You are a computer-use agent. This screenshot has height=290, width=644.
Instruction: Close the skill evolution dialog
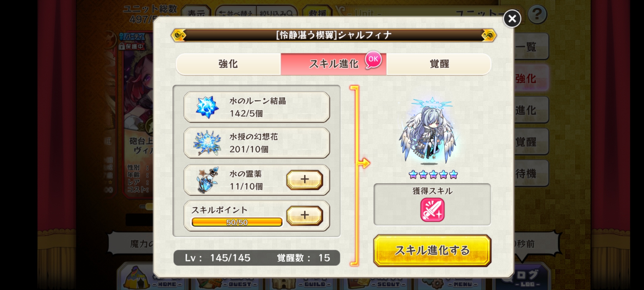(512, 19)
